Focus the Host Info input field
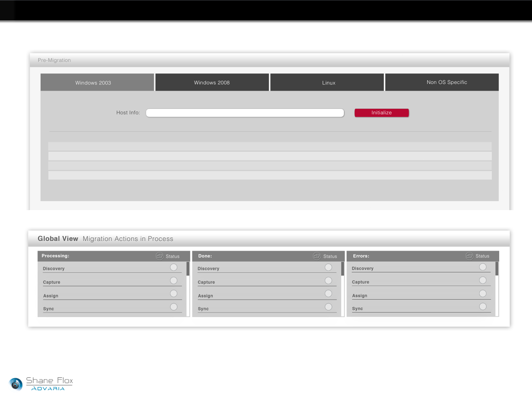The width and height of the screenshot is (532, 399). point(245,113)
